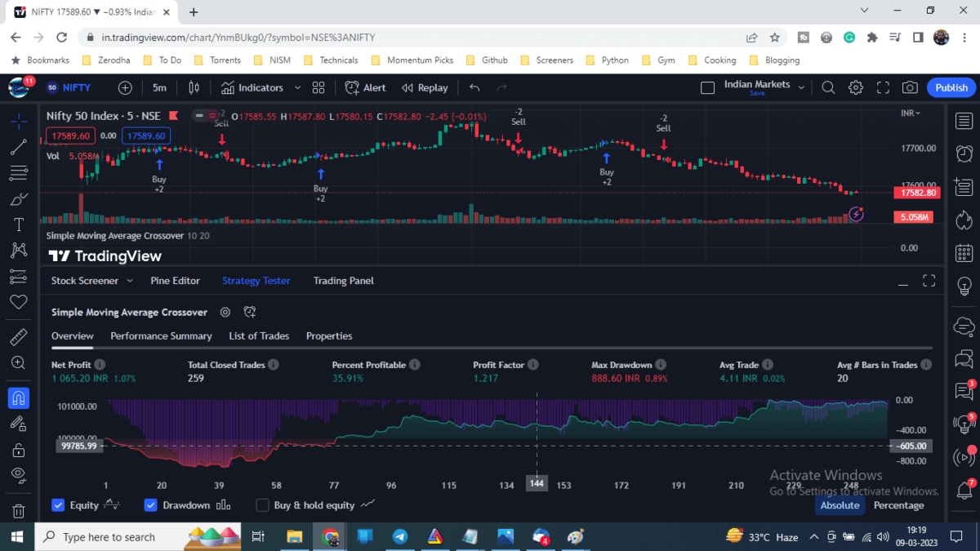Image resolution: width=980 pixels, height=551 pixels.
Task: Enable Magnet mode in the drawing toolbar
Action: [18, 398]
